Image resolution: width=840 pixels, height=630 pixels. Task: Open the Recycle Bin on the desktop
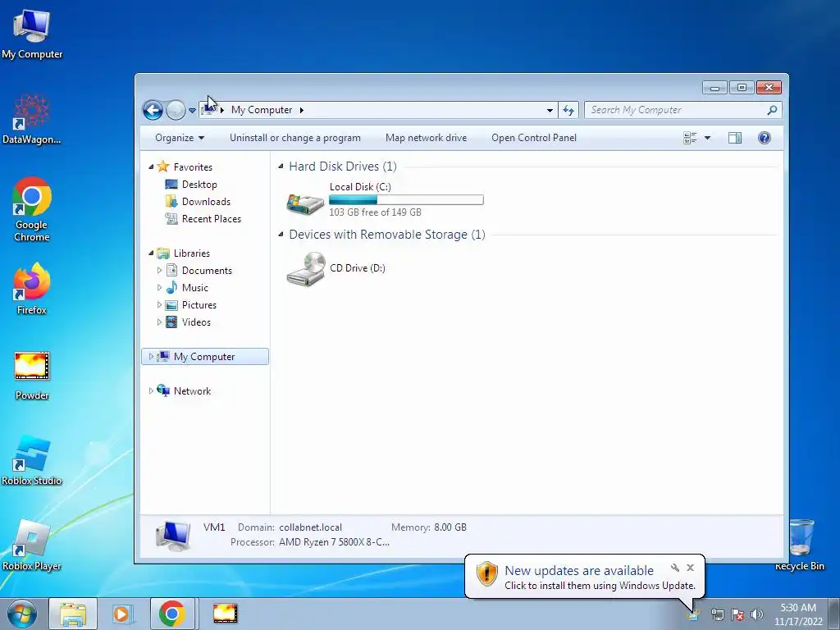coord(799,545)
